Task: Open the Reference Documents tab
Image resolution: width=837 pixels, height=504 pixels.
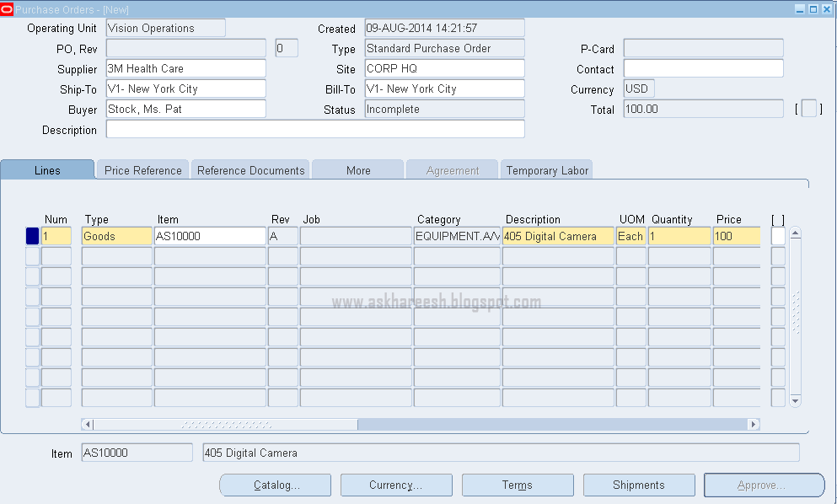Action: coord(250,170)
